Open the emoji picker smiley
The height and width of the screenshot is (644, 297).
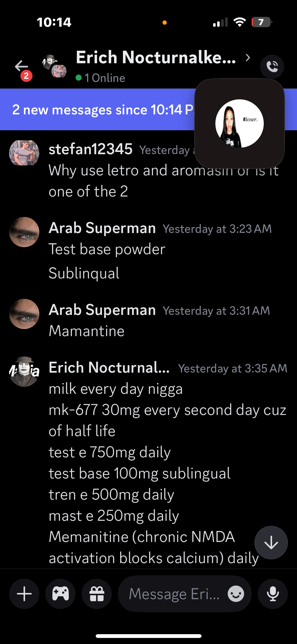236,594
